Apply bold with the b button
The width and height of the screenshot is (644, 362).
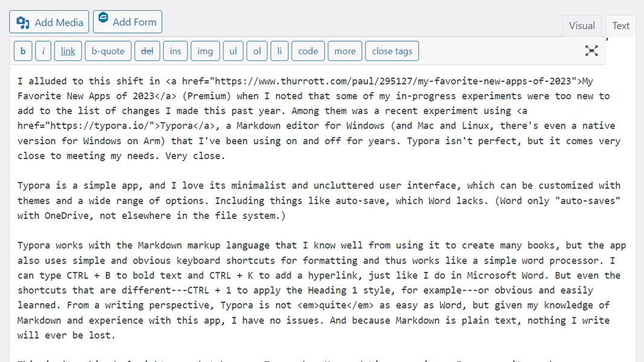point(23,51)
